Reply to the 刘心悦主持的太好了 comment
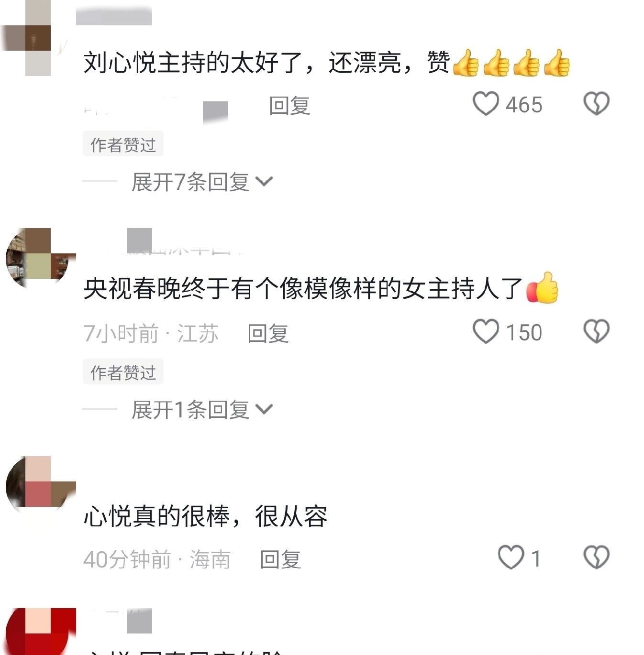The height and width of the screenshot is (655, 644). coord(289,105)
